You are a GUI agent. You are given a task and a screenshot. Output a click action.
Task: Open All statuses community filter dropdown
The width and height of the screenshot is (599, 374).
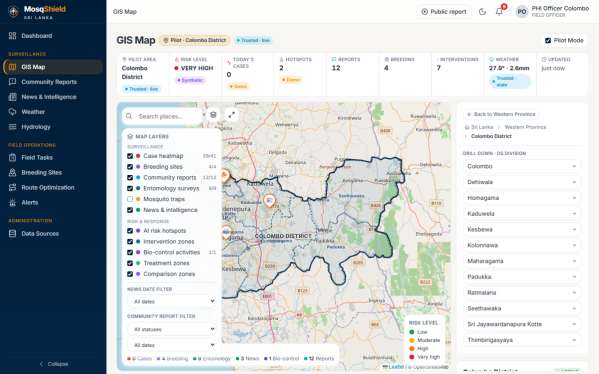172,329
